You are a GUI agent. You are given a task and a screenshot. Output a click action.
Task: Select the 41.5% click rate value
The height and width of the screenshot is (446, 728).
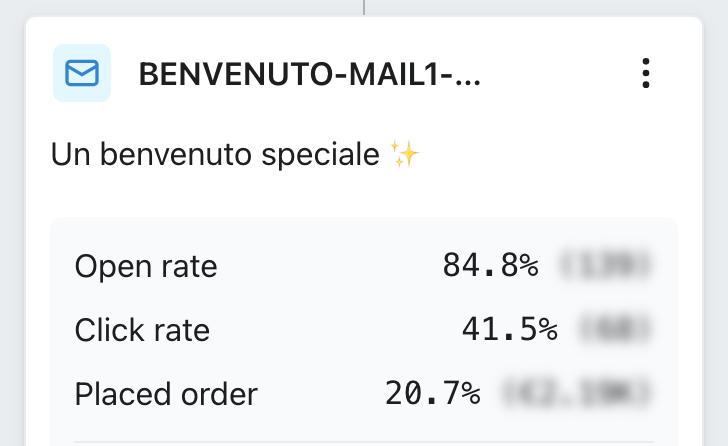509,330
